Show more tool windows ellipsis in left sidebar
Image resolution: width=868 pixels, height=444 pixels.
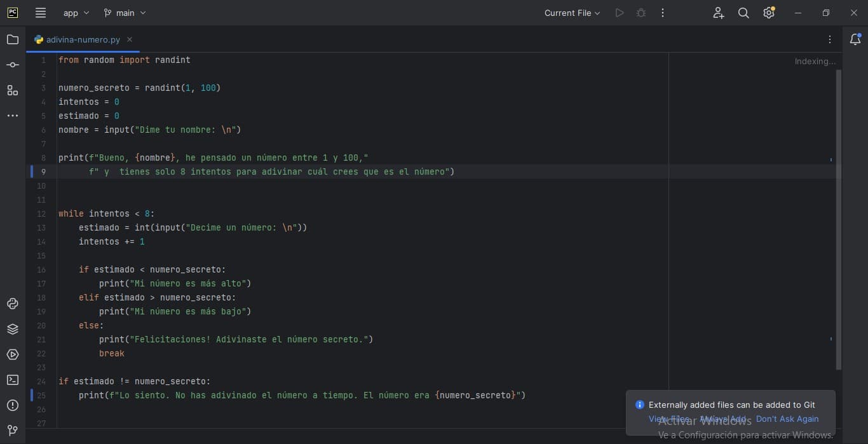click(x=13, y=116)
